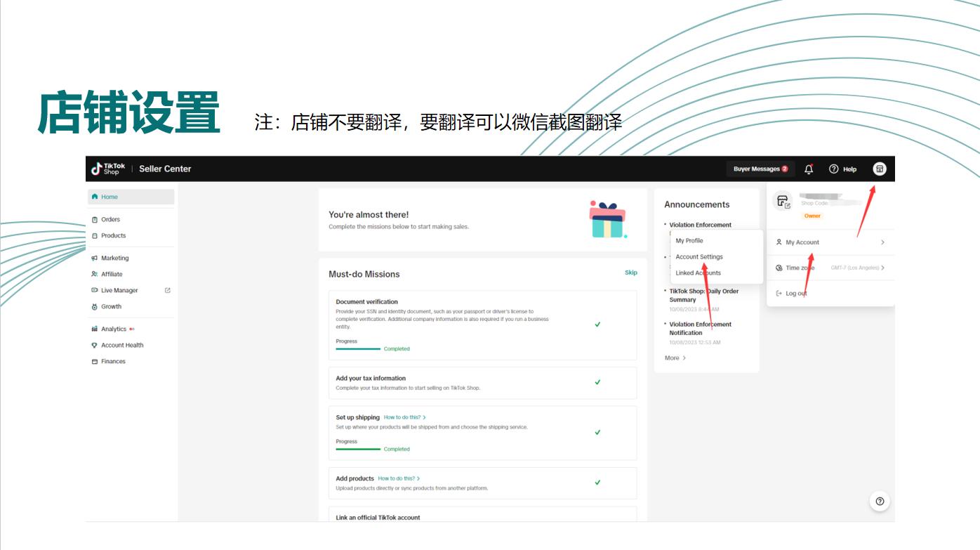Open the notifications bell
Viewport: 980px width, 550px height.
(809, 169)
